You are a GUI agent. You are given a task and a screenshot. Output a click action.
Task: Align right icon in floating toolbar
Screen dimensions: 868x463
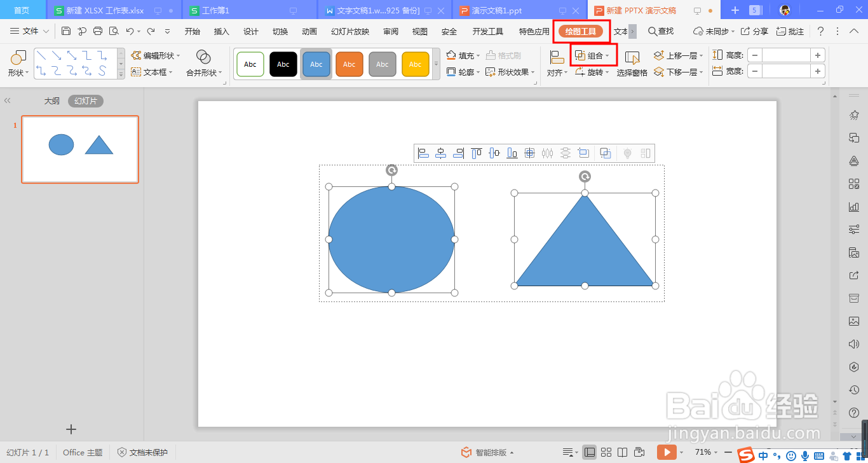pyautogui.click(x=459, y=153)
